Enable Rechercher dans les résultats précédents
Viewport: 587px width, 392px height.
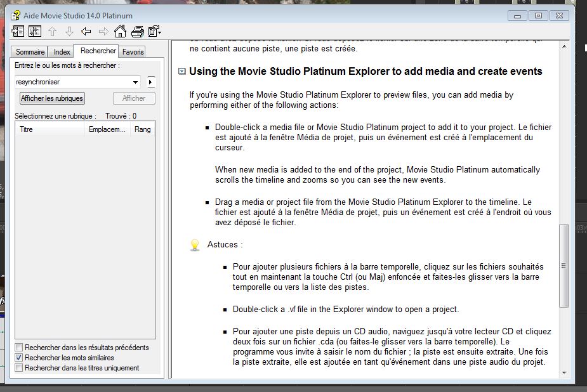tap(19, 348)
